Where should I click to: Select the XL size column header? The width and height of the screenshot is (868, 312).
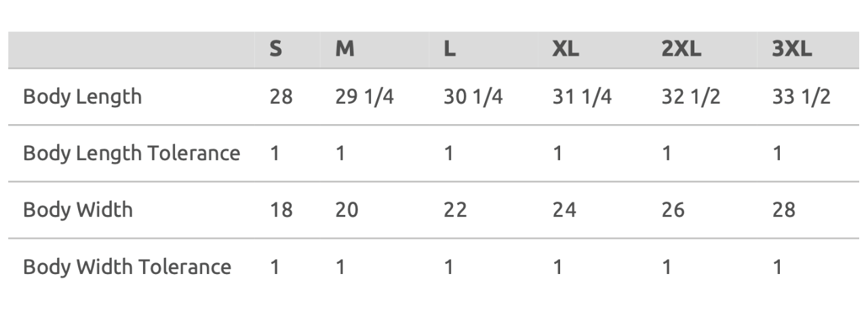(566, 50)
